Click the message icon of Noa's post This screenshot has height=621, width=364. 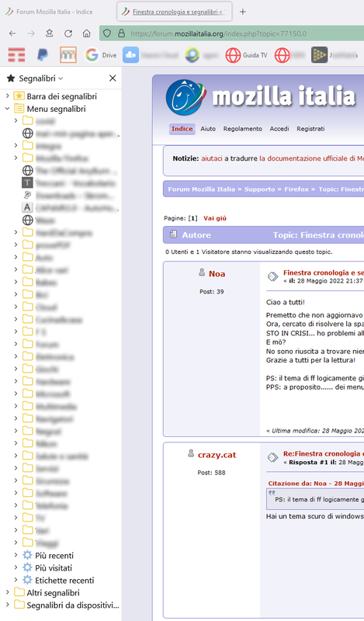point(273,276)
